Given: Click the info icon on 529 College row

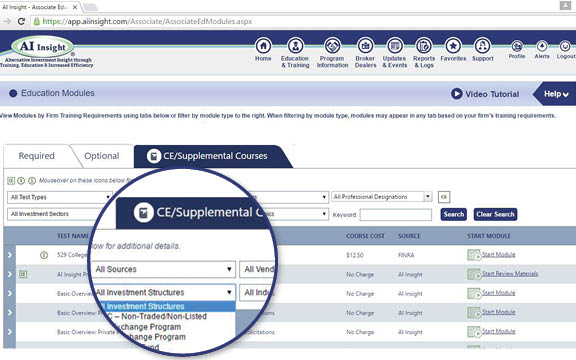Looking at the screenshot, I should coord(44,255).
